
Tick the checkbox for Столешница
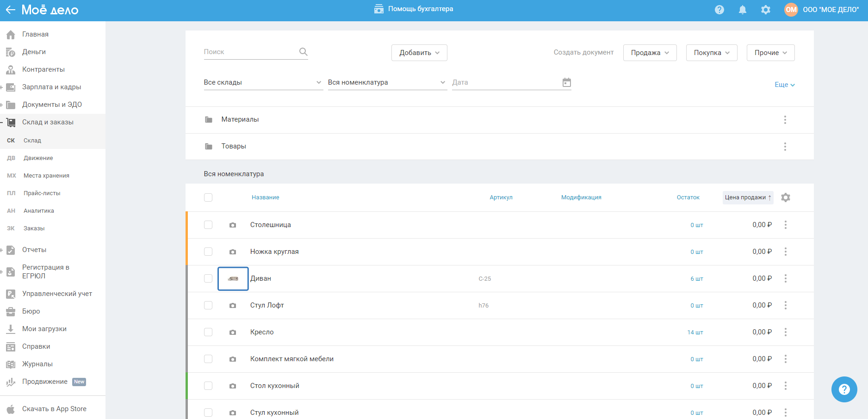[208, 225]
